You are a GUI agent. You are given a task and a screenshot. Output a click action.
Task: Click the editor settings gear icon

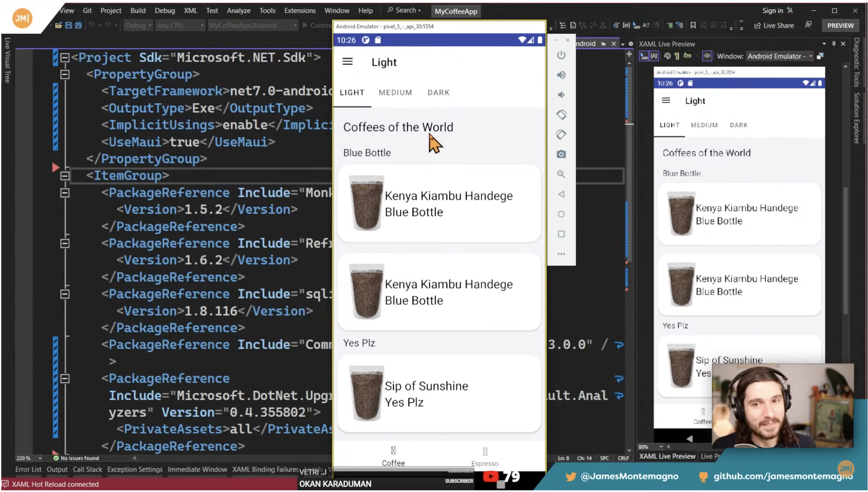click(631, 44)
